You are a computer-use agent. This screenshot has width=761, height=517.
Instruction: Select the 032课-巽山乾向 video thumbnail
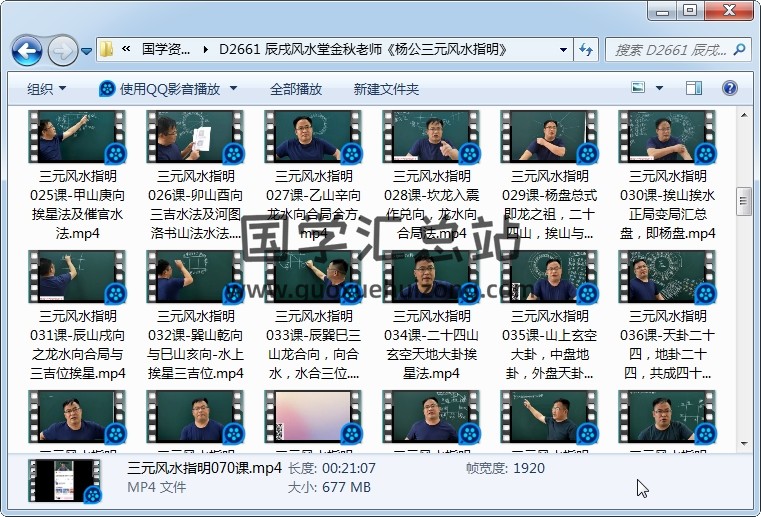tap(196, 277)
